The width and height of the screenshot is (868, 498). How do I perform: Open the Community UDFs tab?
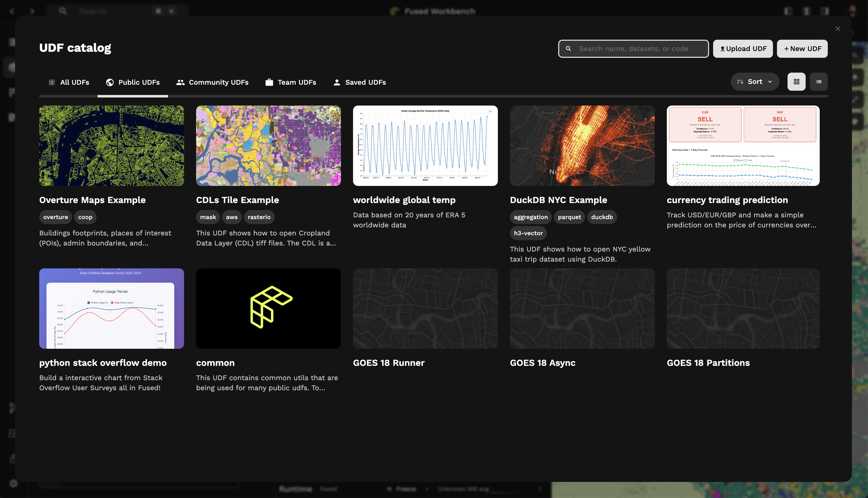[212, 82]
